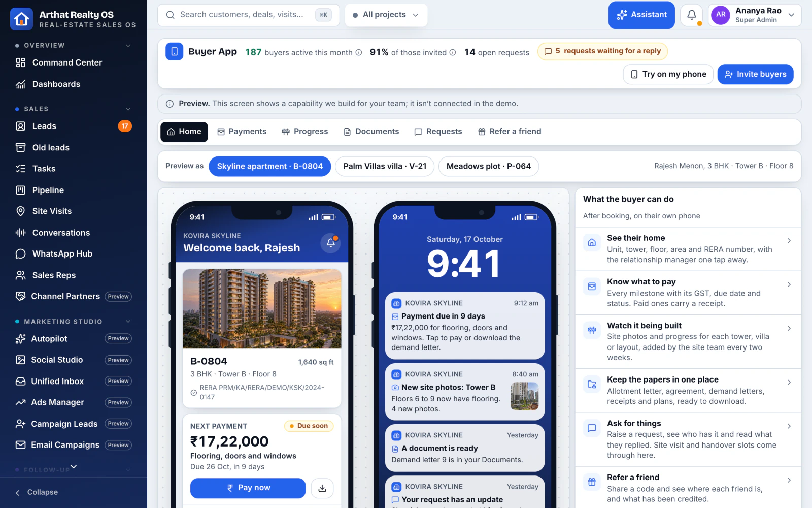The width and height of the screenshot is (812, 508).
Task: Click 5 requests waiting for a reply
Action: 602,51
